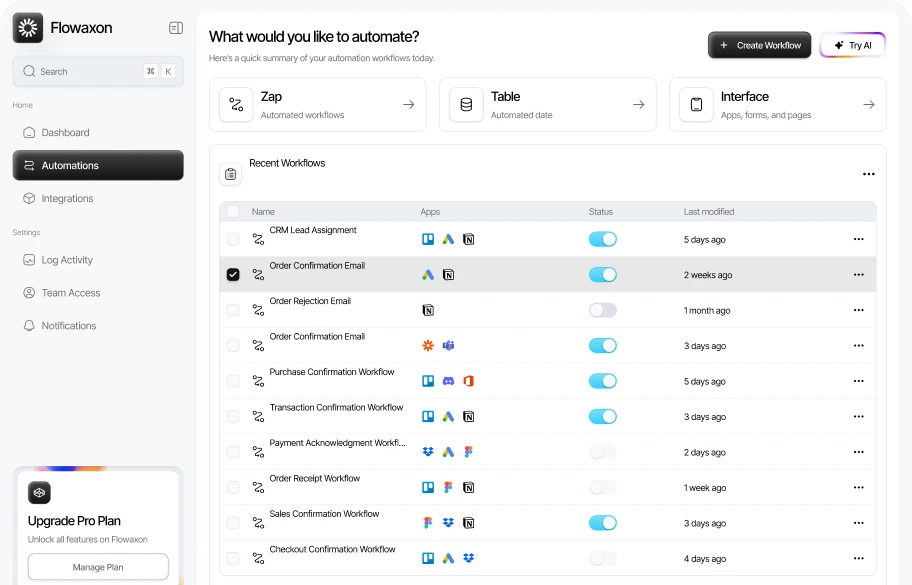912x585 pixels.
Task: Click the Zapier icon in Order Confirmation Email row
Action: point(427,345)
